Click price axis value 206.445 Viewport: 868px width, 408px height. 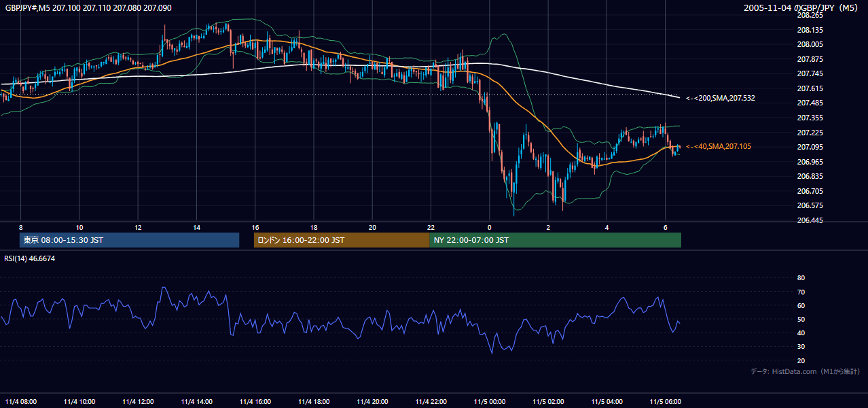(810, 220)
